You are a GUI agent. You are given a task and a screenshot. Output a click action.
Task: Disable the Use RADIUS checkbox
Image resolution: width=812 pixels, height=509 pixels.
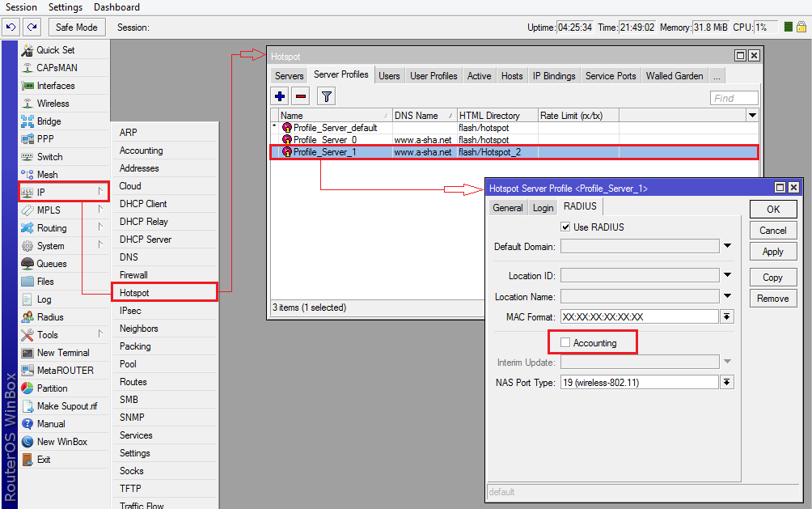(x=565, y=227)
